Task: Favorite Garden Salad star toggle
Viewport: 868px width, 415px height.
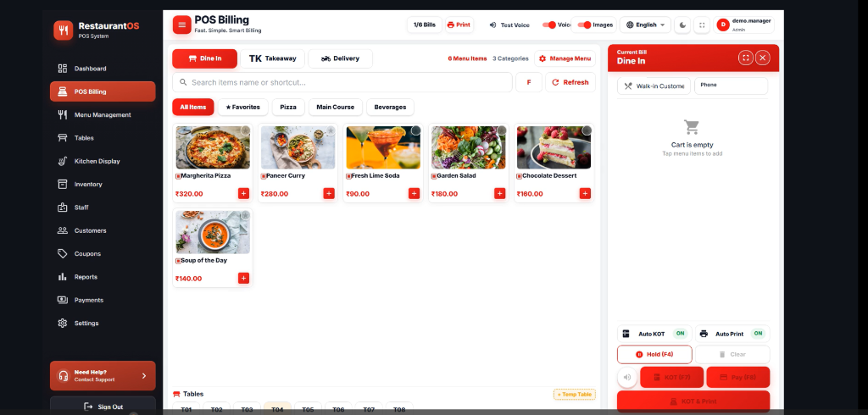Action: (502, 130)
